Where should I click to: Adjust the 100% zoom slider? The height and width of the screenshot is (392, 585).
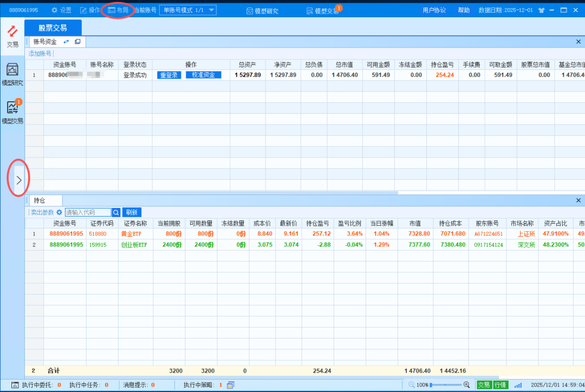click(445, 384)
